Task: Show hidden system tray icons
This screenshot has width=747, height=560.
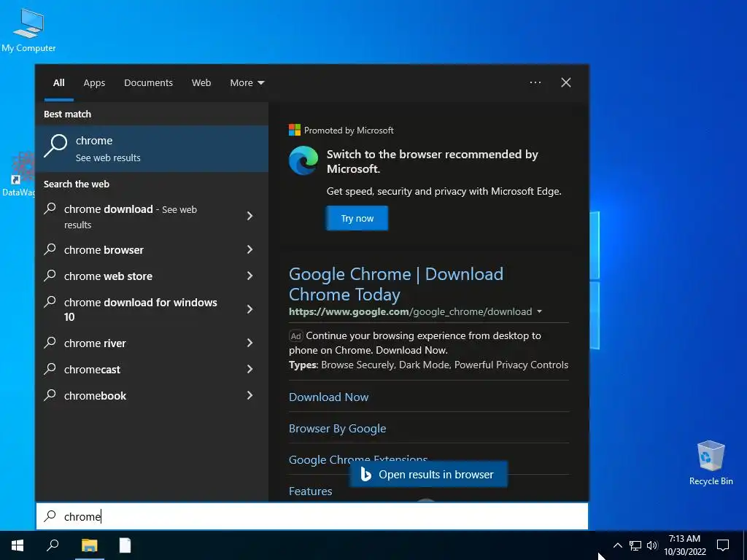Action: pyautogui.click(x=617, y=545)
